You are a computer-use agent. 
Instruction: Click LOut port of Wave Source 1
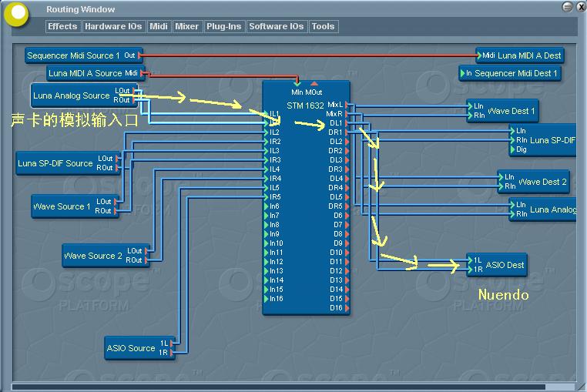(x=116, y=202)
